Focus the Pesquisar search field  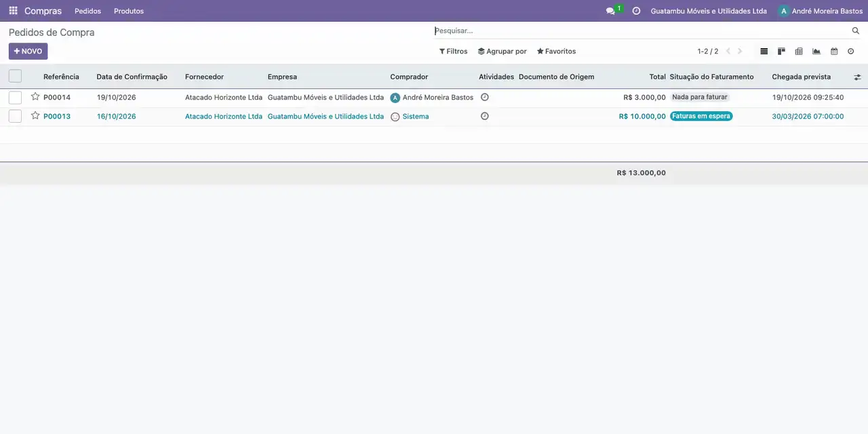[641, 31]
